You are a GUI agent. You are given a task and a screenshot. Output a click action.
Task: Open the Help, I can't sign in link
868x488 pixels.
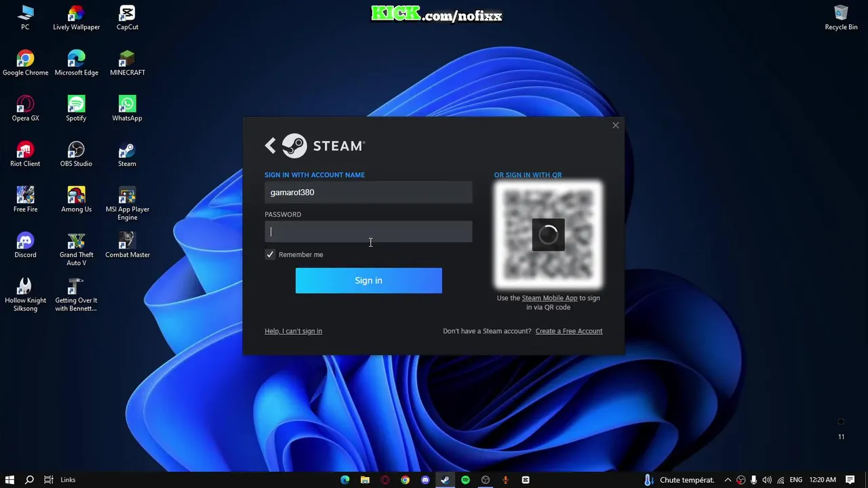click(x=293, y=331)
